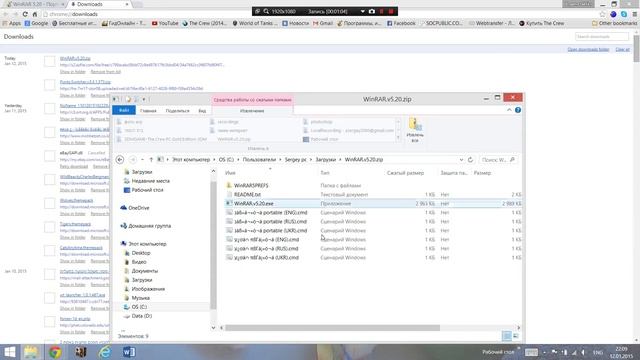640x360 pixels.
Task: Switch Explorer to details view icon
Action: (507, 336)
